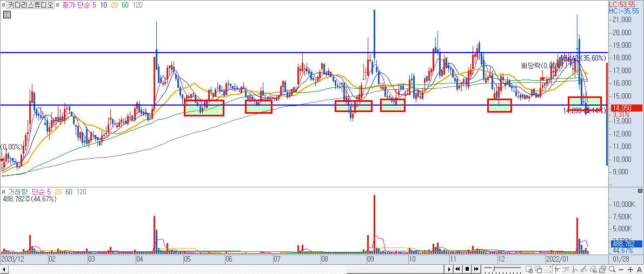Click the window-with-grid icon in bottom toolbar
Viewport: 644px width, 274px height.
pos(529,270)
